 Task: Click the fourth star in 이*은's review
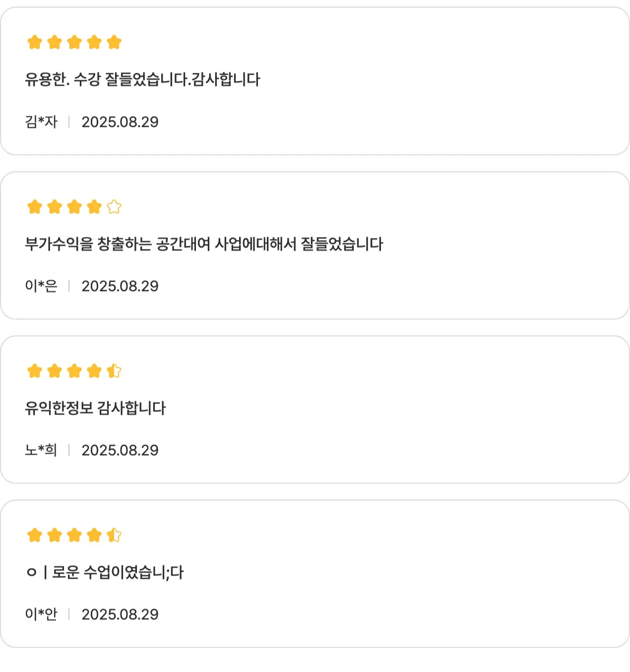pos(94,206)
